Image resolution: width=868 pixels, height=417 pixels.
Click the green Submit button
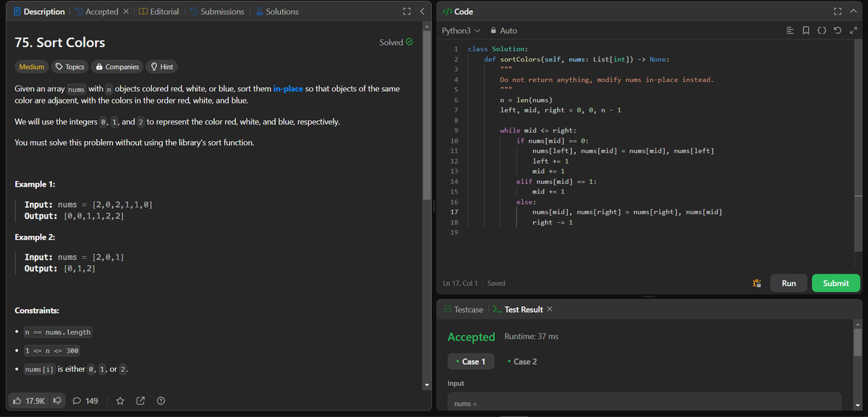pos(835,283)
